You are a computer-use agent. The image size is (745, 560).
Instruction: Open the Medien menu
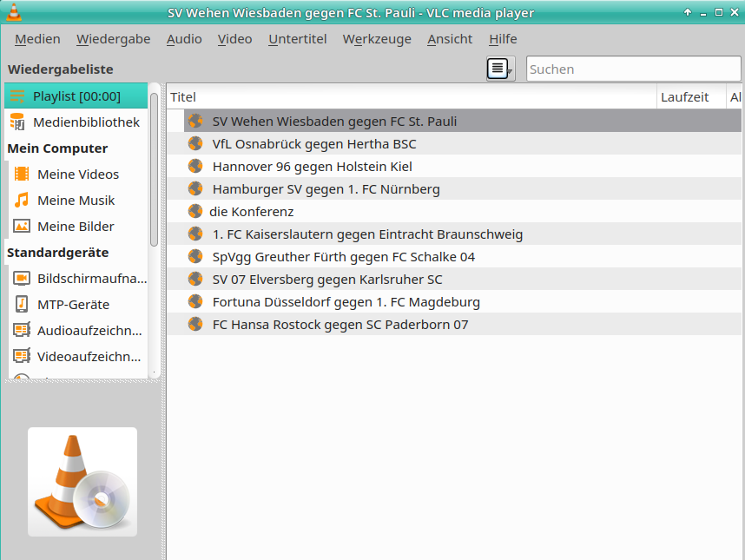coord(37,39)
